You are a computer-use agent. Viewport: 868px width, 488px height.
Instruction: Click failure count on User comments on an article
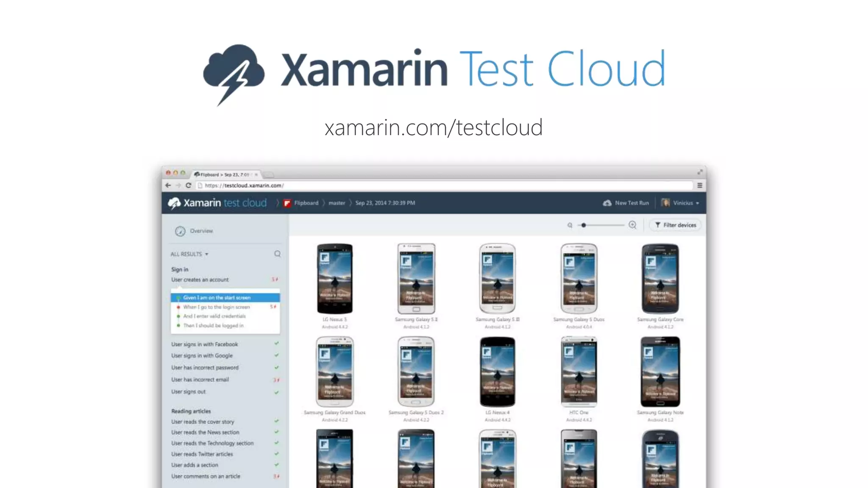point(276,477)
